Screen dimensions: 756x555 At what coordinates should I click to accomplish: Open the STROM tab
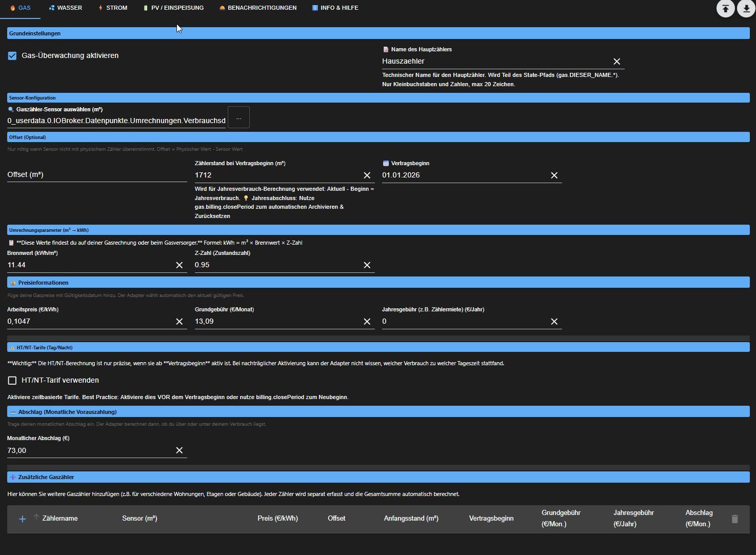(113, 8)
